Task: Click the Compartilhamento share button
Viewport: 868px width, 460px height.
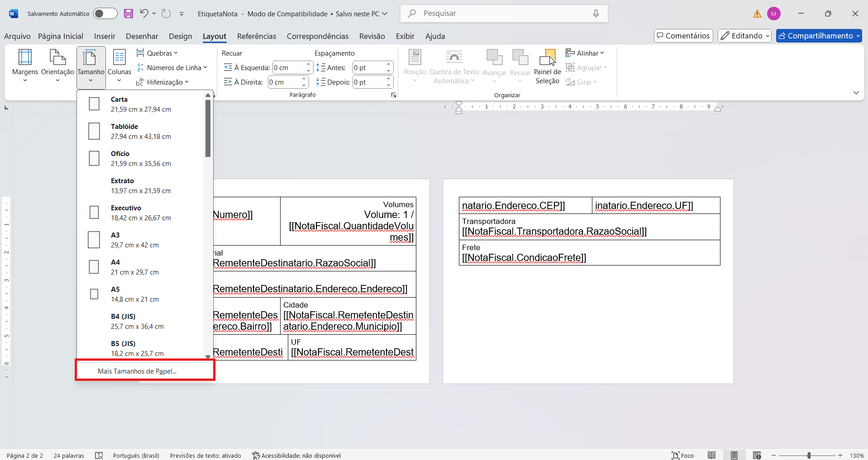Action: [819, 36]
